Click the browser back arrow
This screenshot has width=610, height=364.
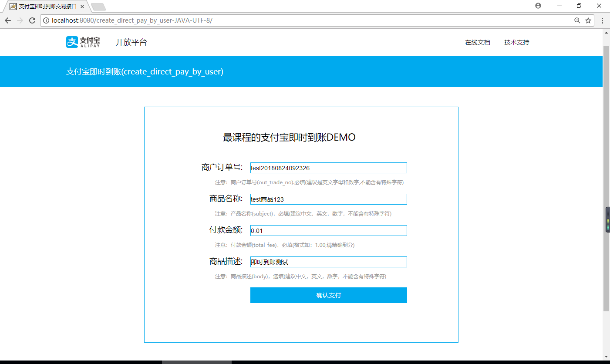coord(8,20)
